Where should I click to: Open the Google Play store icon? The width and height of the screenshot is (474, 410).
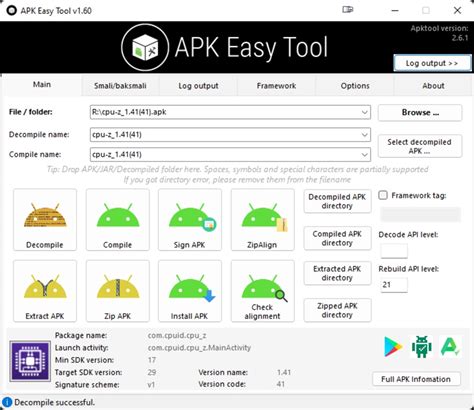pos(393,347)
